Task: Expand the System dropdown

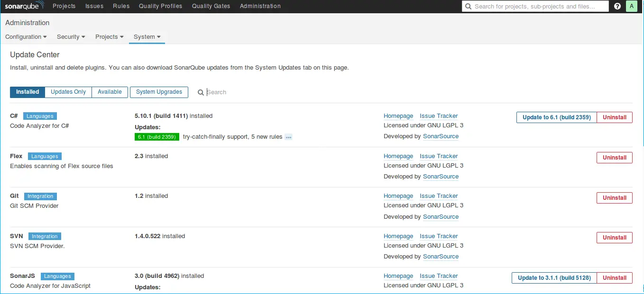Action: [147, 36]
